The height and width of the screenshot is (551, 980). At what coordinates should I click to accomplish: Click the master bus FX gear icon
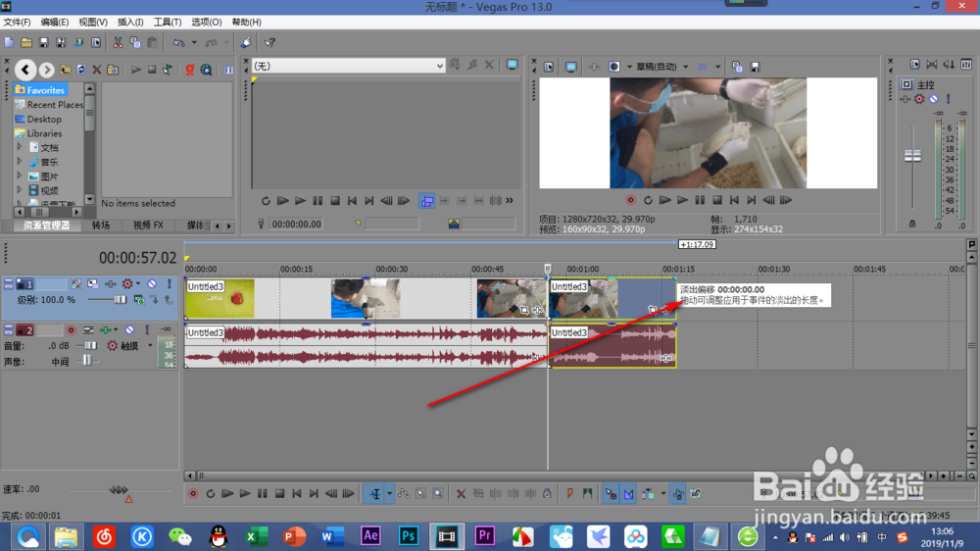click(919, 99)
